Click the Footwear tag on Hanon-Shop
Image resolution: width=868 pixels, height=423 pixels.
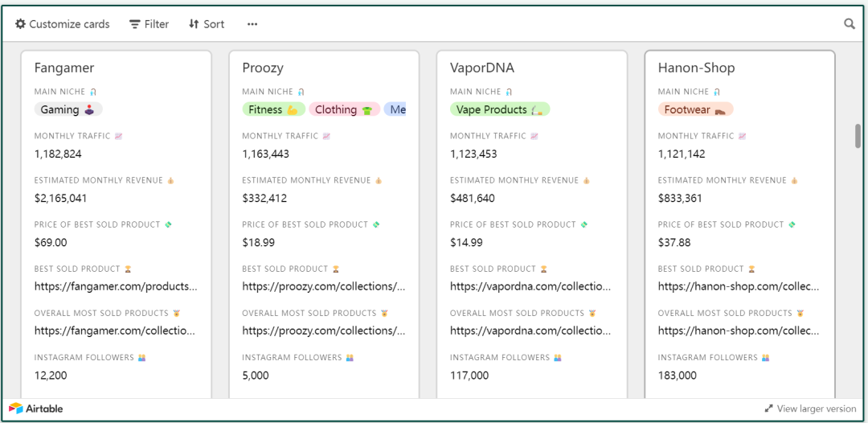click(695, 109)
